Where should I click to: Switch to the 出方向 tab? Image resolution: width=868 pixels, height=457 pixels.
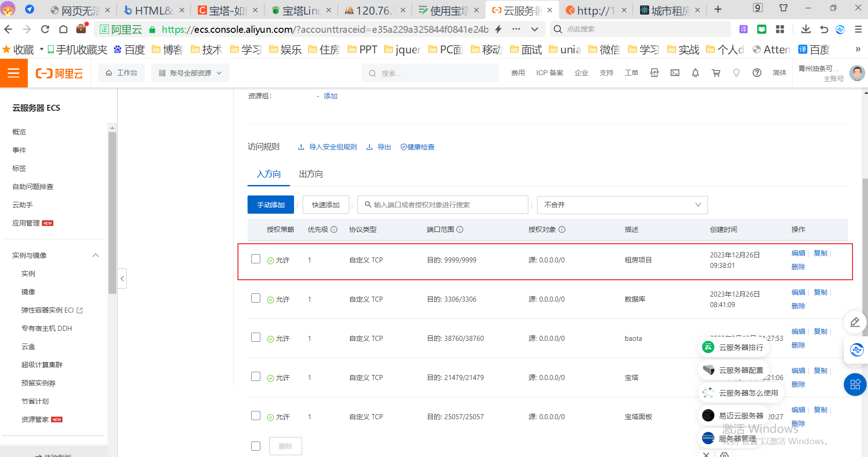311,174
